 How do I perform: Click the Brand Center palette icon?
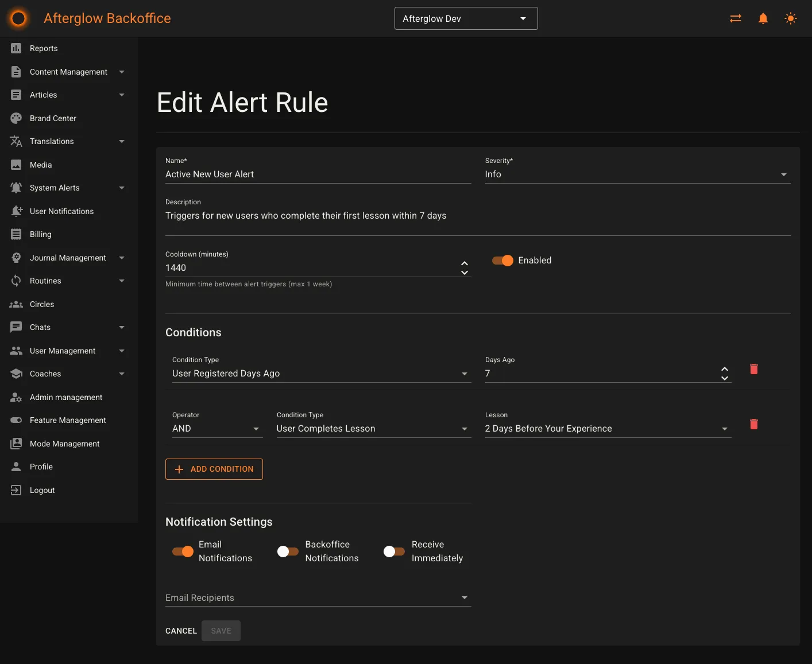(16, 118)
